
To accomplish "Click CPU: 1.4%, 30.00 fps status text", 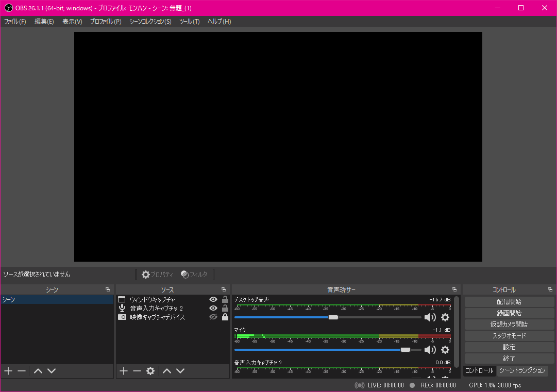I will (495, 385).
